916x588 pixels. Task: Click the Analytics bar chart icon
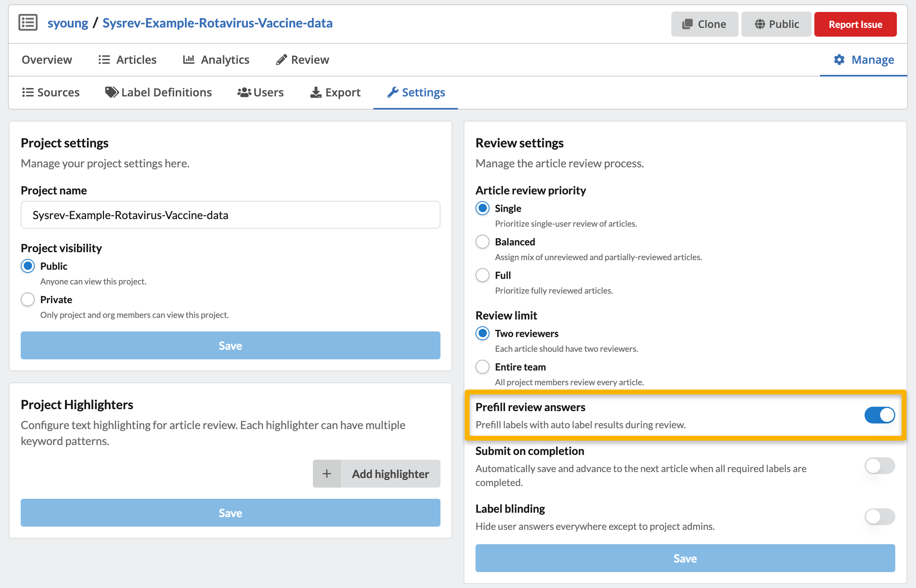tap(189, 60)
